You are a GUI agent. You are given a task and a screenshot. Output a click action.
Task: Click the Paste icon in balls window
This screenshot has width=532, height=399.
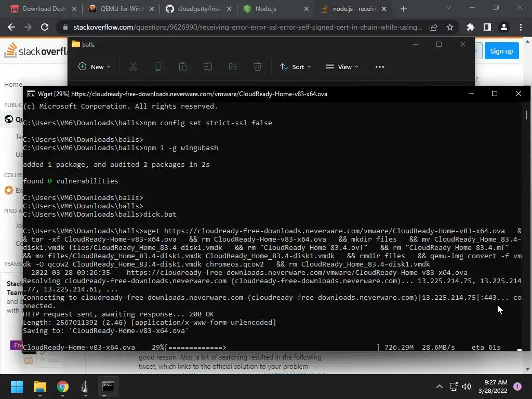click(183, 67)
